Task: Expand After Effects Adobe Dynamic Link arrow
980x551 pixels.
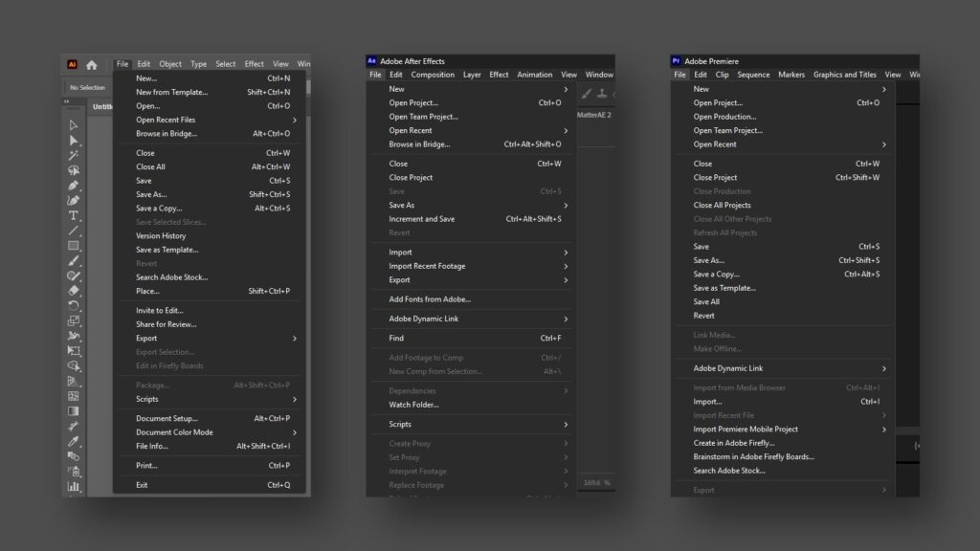Action: [566, 319]
